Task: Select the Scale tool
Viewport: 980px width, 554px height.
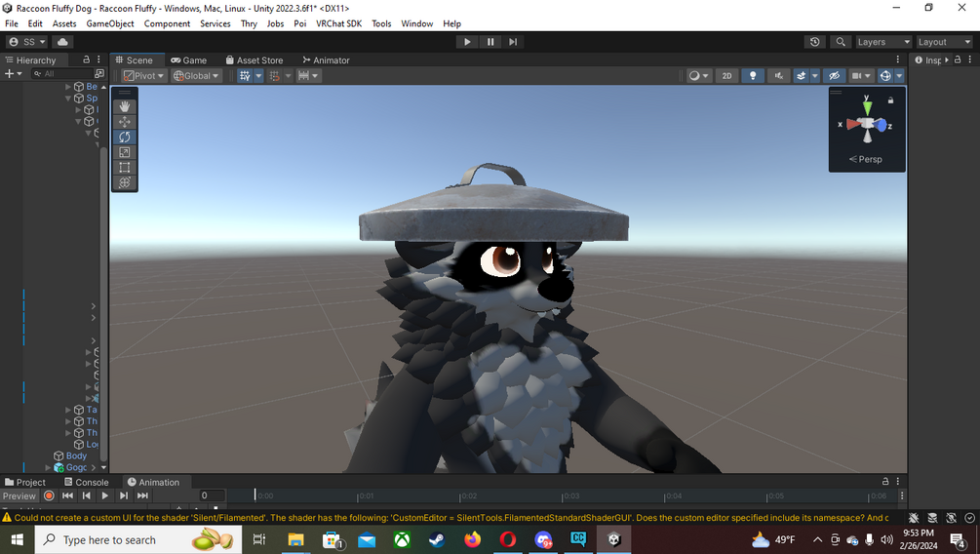Action: tap(125, 152)
